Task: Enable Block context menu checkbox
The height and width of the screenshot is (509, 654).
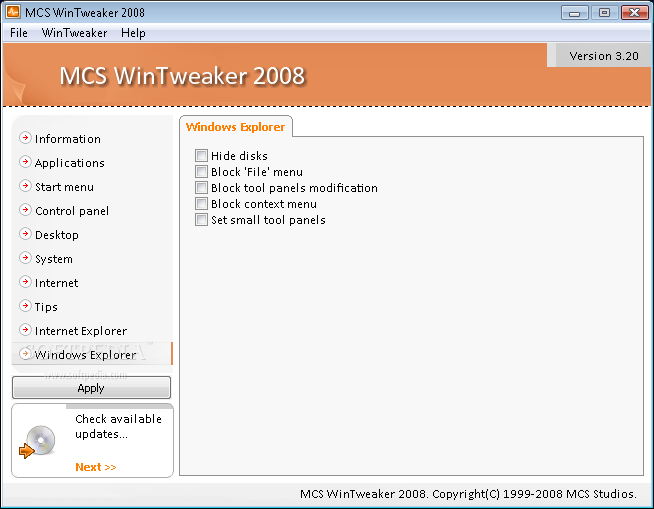Action: 201,204
